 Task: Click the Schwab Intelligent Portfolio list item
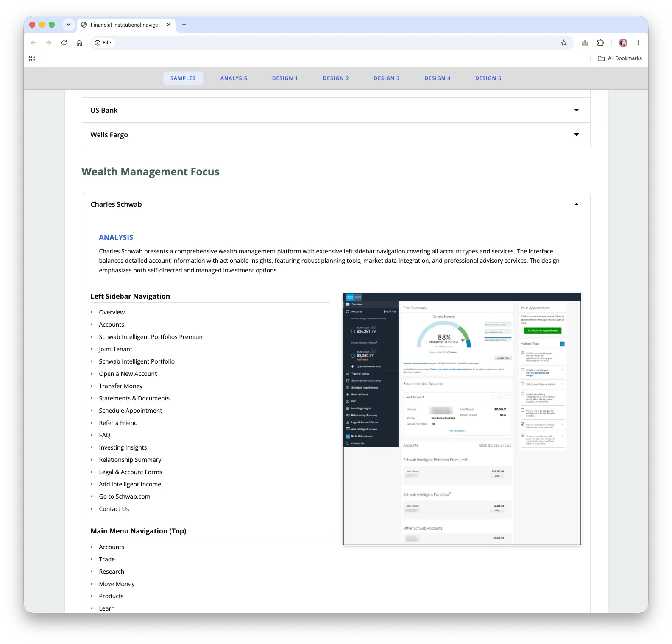click(x=137, y=361)
